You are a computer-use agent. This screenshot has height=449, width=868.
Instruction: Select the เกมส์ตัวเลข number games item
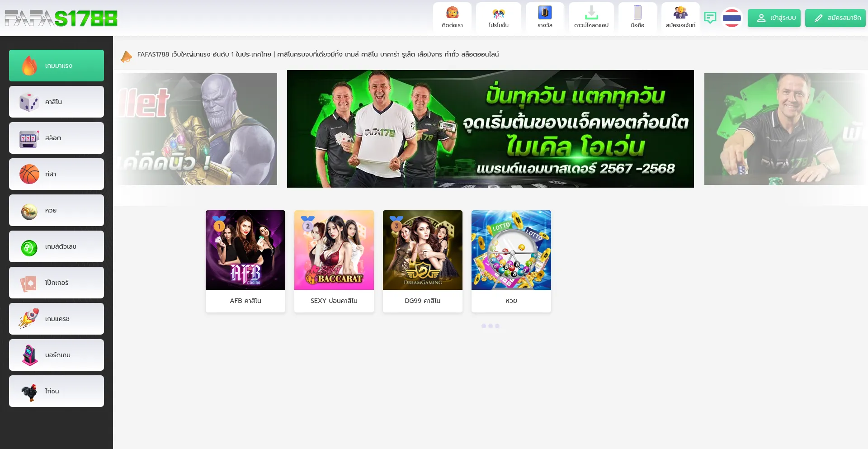point(57,246)
